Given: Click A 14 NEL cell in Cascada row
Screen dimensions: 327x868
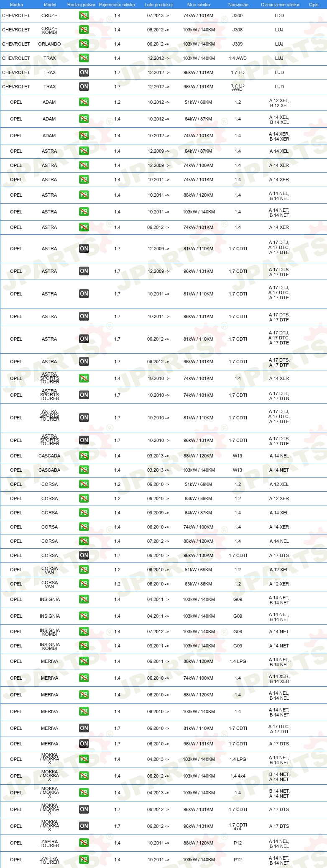Looking at the screenshot, I should [279, 456].
